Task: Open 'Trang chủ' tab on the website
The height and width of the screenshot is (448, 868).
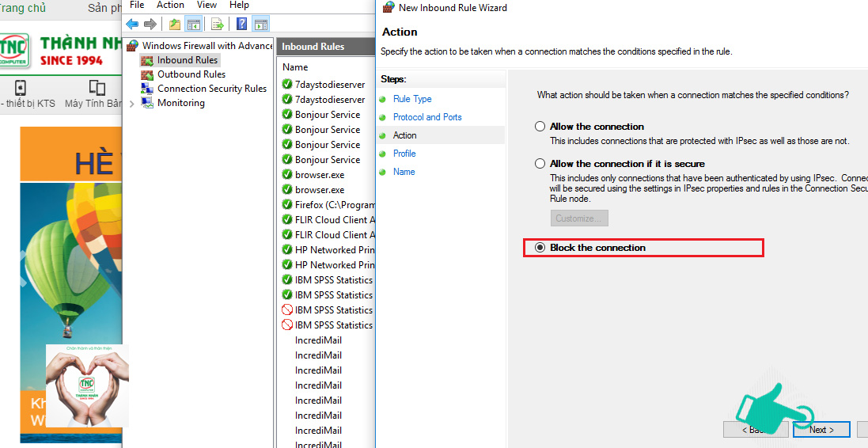Action: (x=23, y=8)
